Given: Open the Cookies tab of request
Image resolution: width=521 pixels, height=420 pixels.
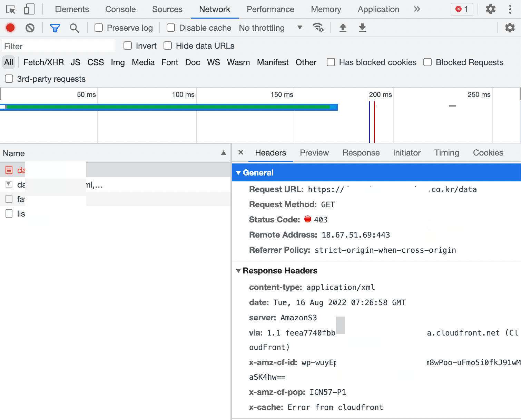Looking at the screenshot, I should [488, 153].
